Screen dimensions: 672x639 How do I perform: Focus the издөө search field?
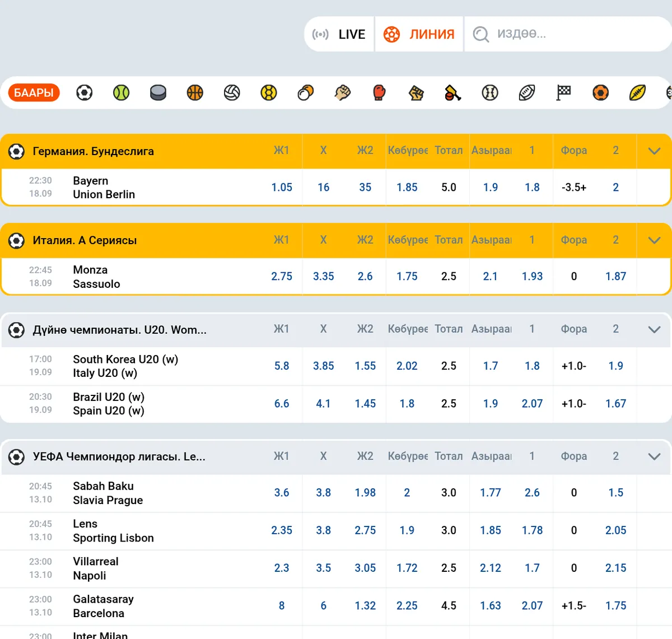coord(568,34)
